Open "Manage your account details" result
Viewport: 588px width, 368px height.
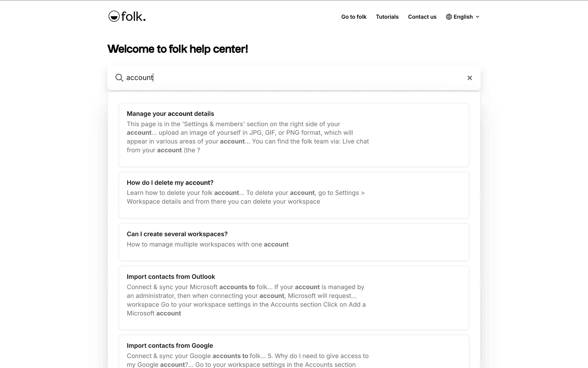pyautogui.click(x=170, y=114)
